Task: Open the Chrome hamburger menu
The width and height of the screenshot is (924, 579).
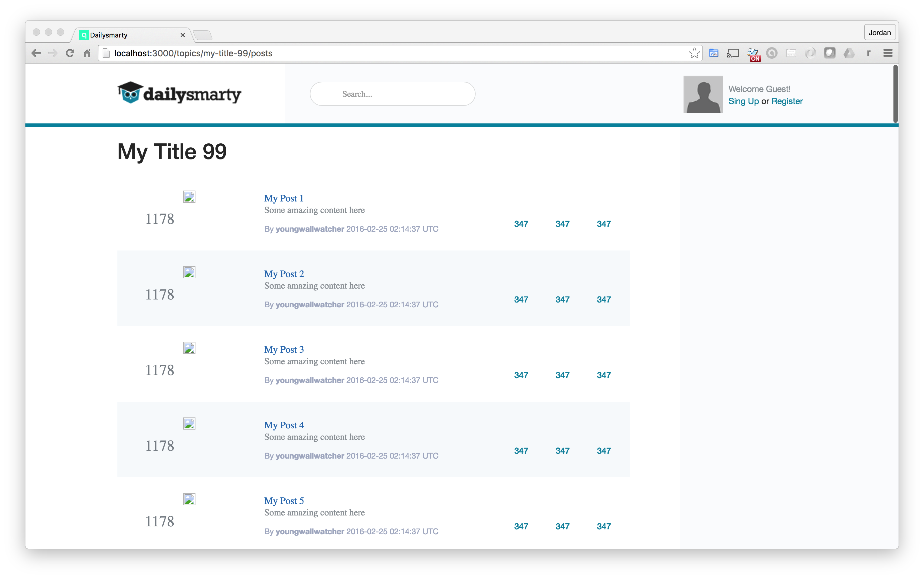Action: 888,53
